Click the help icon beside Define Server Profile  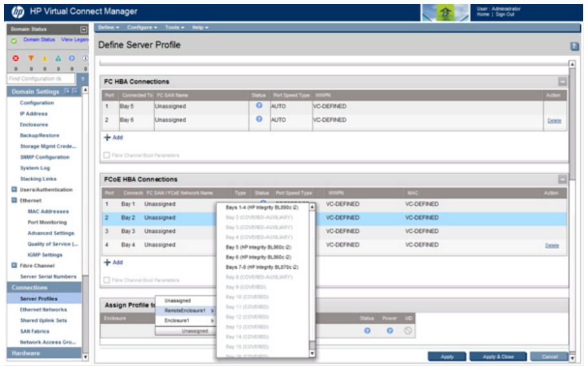(574, 46)
